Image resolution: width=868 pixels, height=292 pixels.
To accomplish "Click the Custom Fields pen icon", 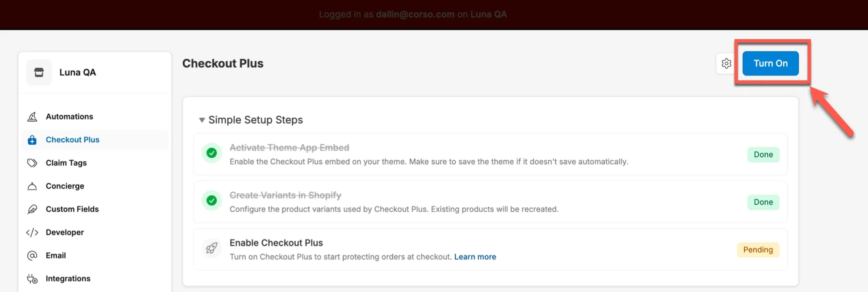I will pos(32,209).
